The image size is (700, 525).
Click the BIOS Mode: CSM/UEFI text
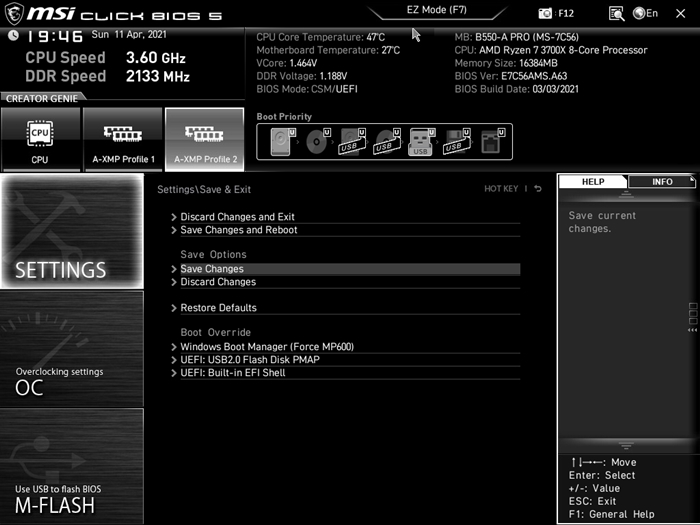click(x=307, y=89)
